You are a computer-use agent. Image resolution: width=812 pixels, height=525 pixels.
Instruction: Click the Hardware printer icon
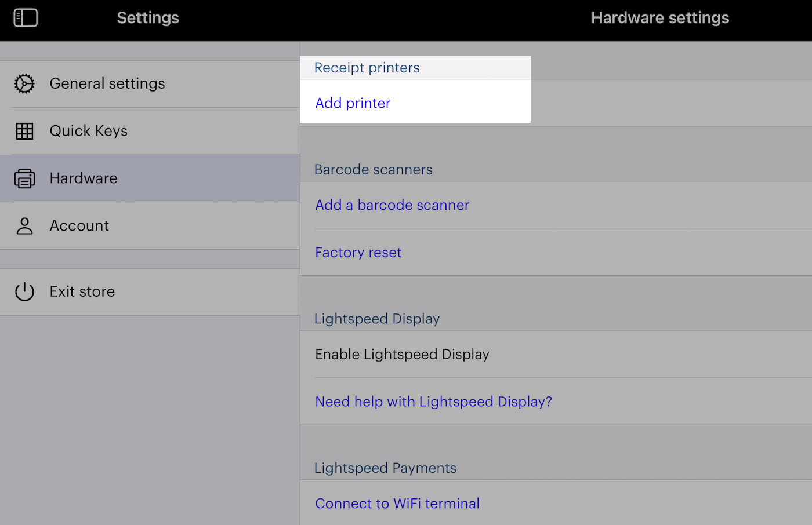24,178
